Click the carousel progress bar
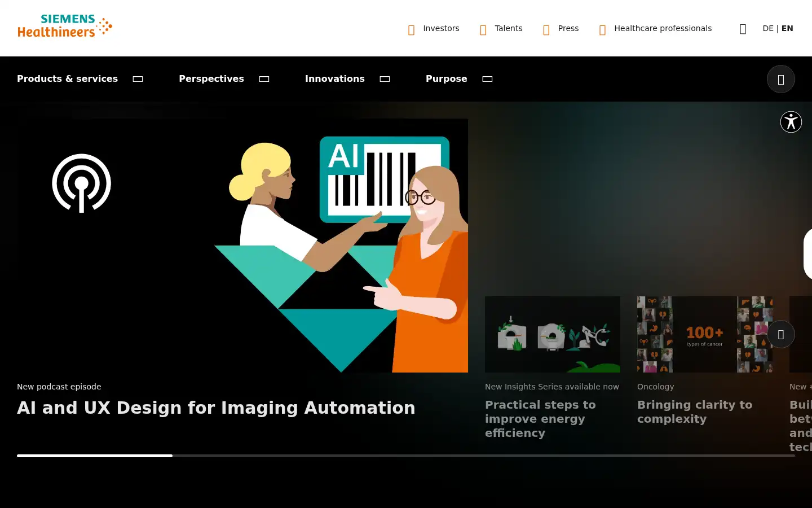Image resolution: width=812 pixels, height=508 pixels. [x=406, y=456]
